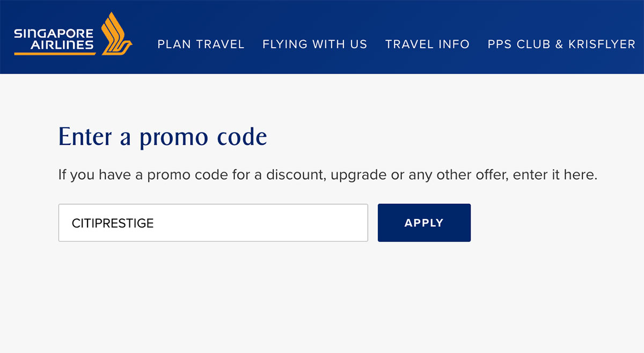
Task: Click the CITIPRESTIGE text in the field
Action: point(113,223)
